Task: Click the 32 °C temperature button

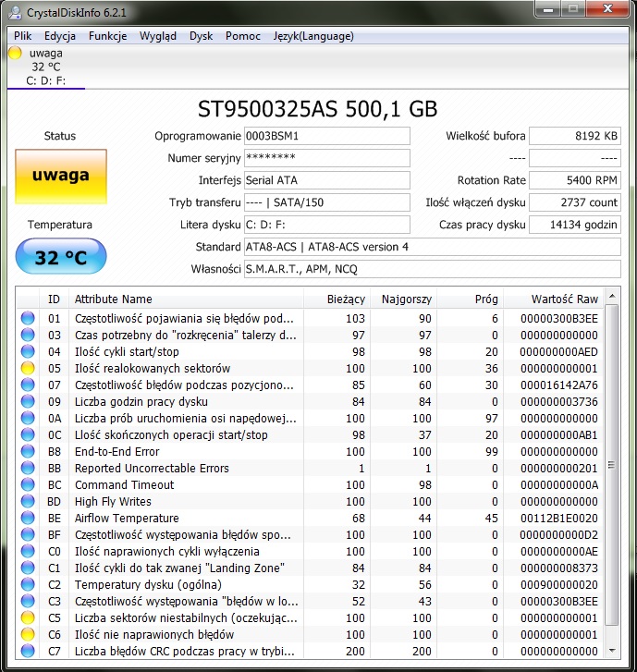Action: [61, 256]
